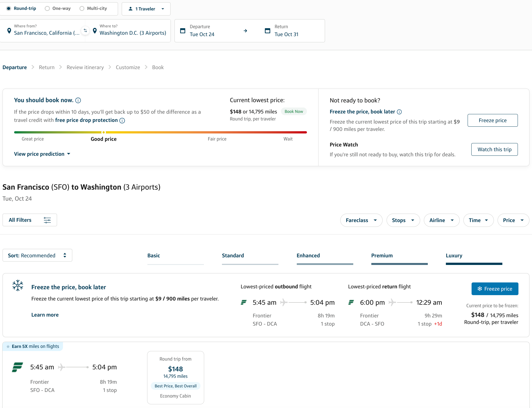Image resolution: width=532 pixels, height=408 pixels.
Task: Keep Round-trip option selected
Action: point(9,8)
